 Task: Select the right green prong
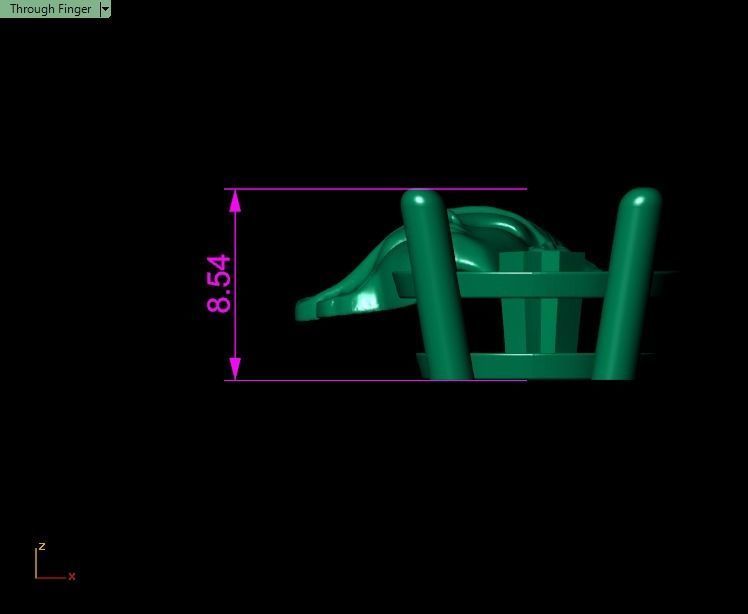click(x=627, y=286)
